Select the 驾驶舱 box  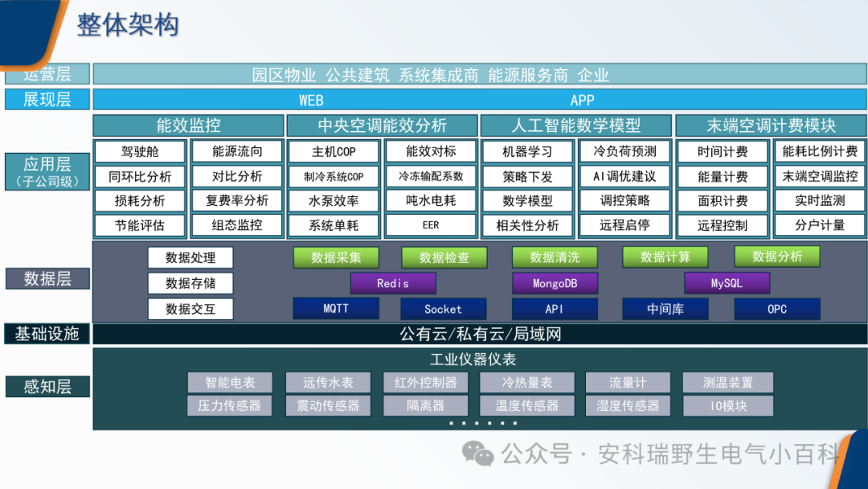[140, 151]
